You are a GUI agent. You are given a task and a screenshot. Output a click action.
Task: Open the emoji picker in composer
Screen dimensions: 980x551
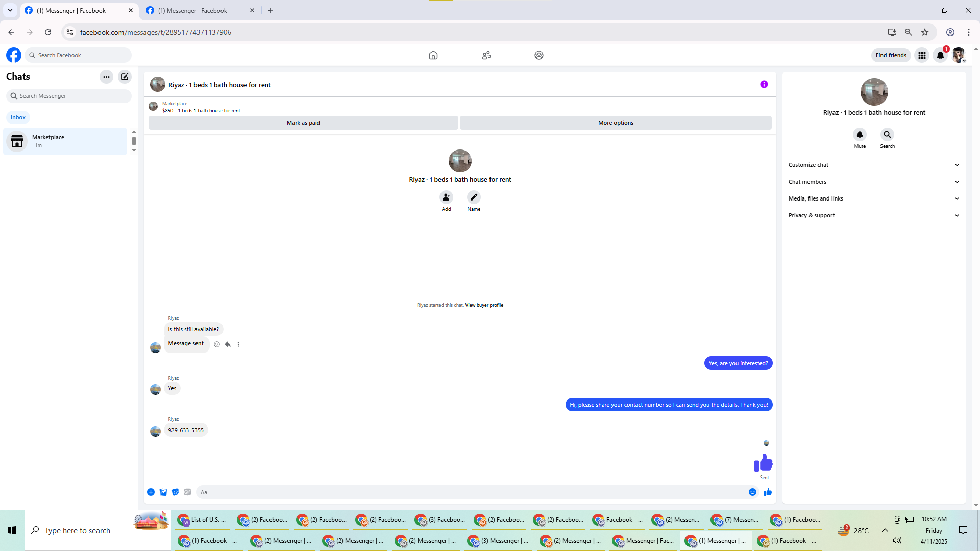752,492
